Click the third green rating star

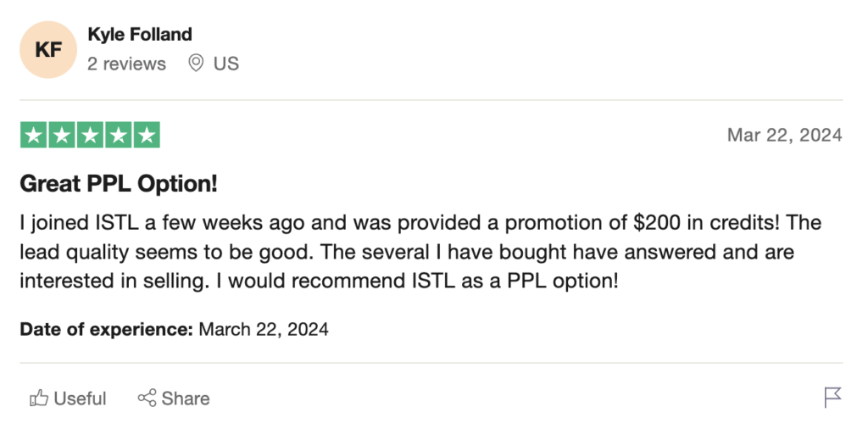pos(90,135)
